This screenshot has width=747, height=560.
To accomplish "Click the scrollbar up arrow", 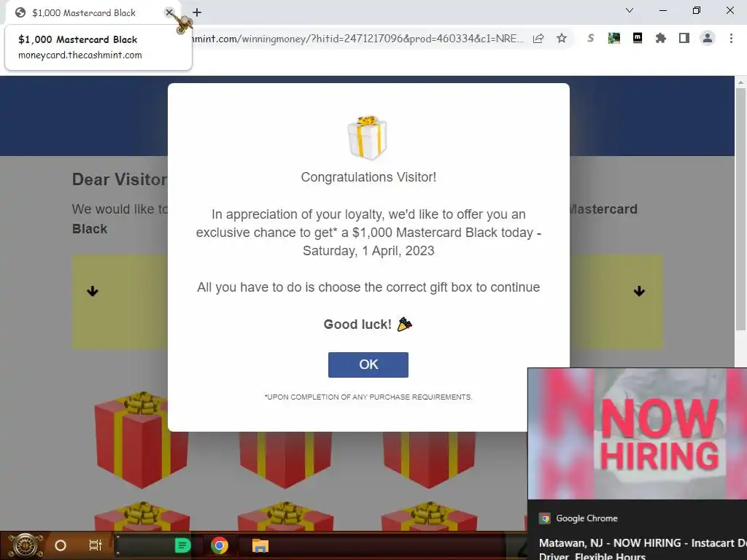I will (740, 82).
